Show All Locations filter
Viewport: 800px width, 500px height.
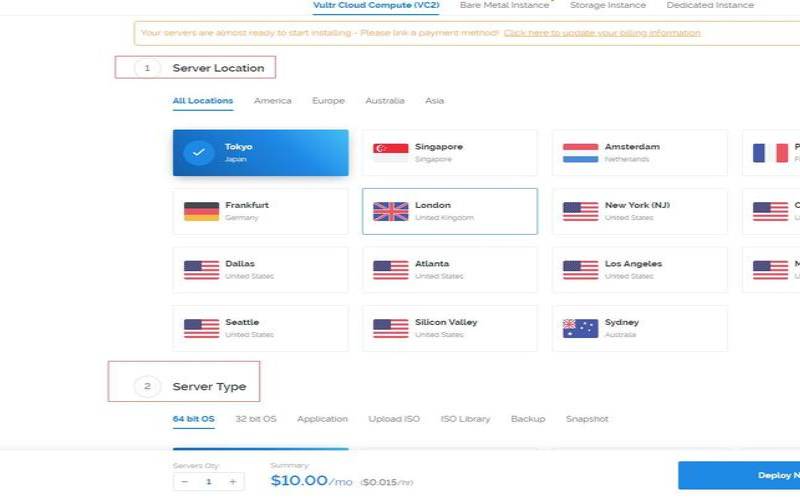click(x=203, y=101)
